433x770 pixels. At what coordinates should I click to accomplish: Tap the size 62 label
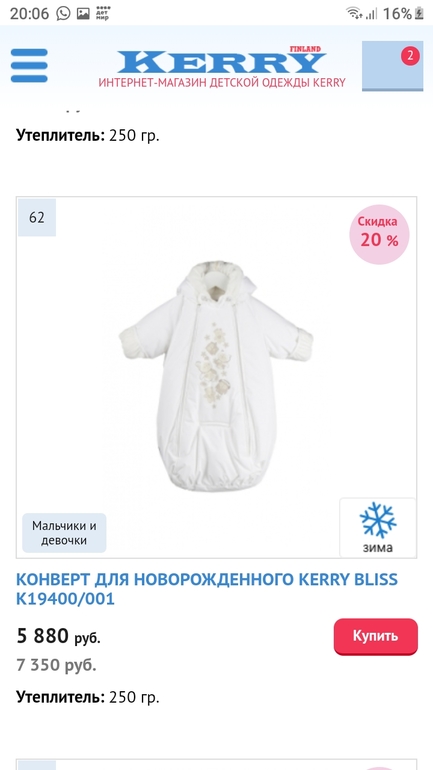pos(37,218)
